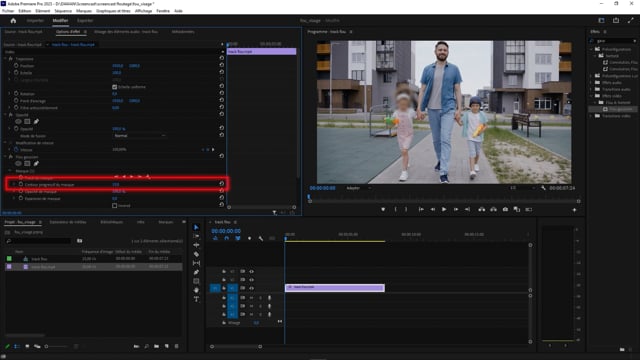Screen dimensions: 640x360
Task: Open the button editor plus icon
Action: coord(574,210)
